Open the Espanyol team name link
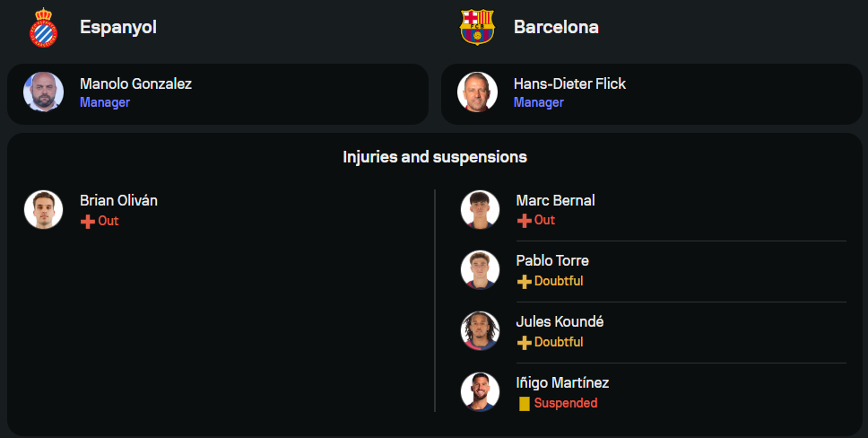Image resolution: width=868 pixels, height=438 pixels. 118,28
